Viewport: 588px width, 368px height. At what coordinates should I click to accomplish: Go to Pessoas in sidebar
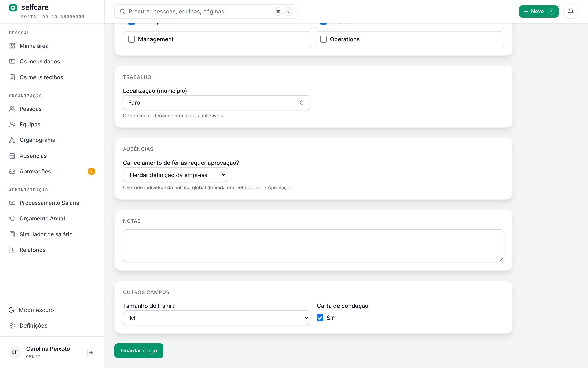pyautogui.click(x=30, y=109)
